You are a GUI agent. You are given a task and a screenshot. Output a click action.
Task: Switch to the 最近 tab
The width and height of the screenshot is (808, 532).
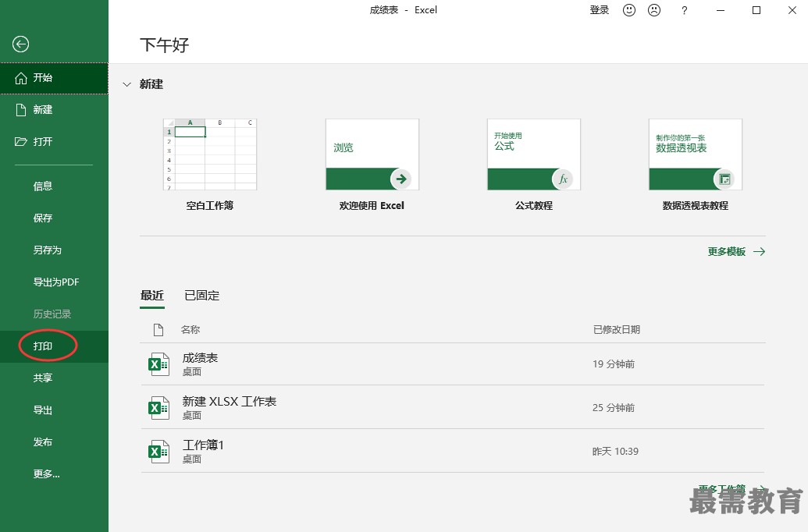point(152,296)
